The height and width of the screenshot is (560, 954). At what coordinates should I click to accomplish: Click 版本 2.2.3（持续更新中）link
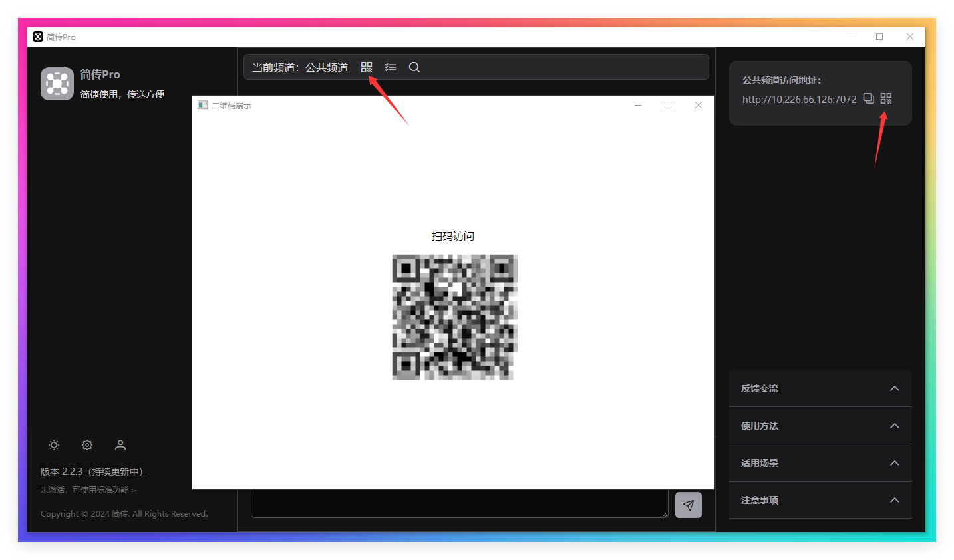(93, 471)
